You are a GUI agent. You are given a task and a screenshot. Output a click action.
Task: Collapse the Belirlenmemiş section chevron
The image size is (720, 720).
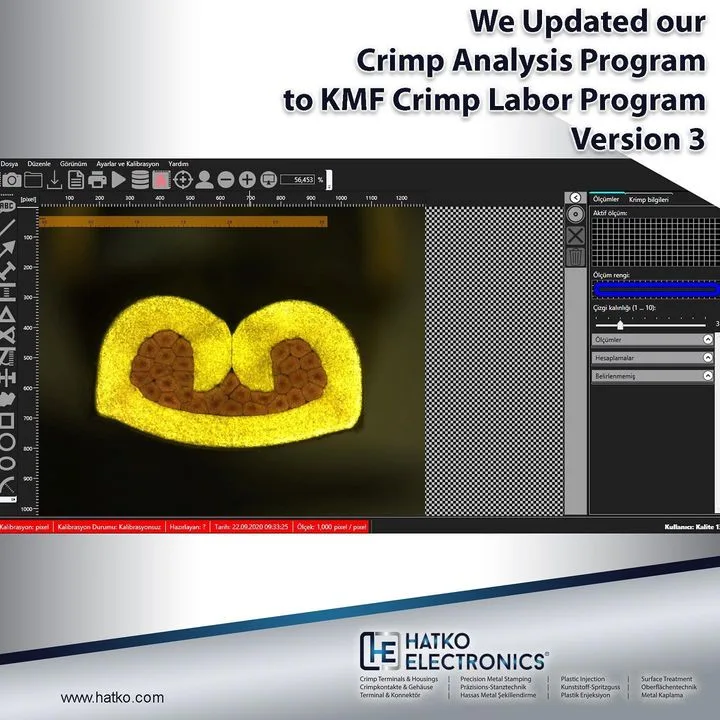pyautogui.click(x=708, y=376)
